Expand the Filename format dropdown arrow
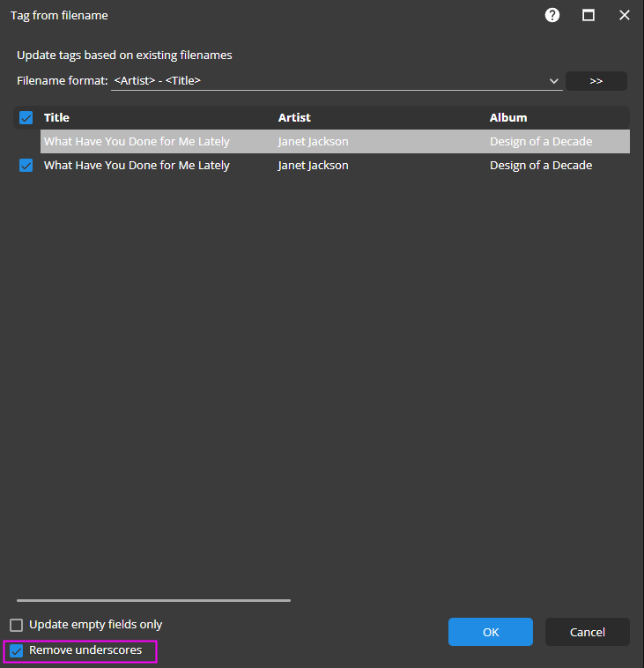The height and width of the screenshot is (668, 644). point(554,81)
